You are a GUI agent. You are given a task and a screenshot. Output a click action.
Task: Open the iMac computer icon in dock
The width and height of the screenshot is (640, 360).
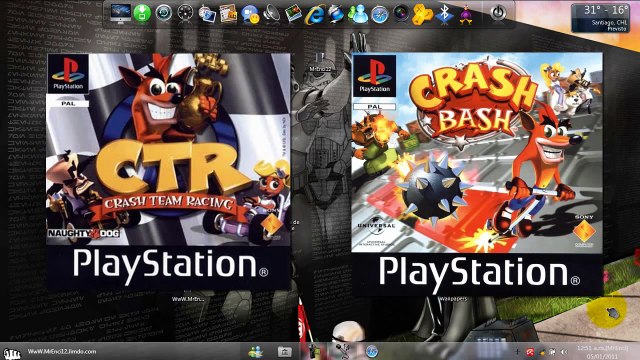pyautogui.click(x=120, y=13)
